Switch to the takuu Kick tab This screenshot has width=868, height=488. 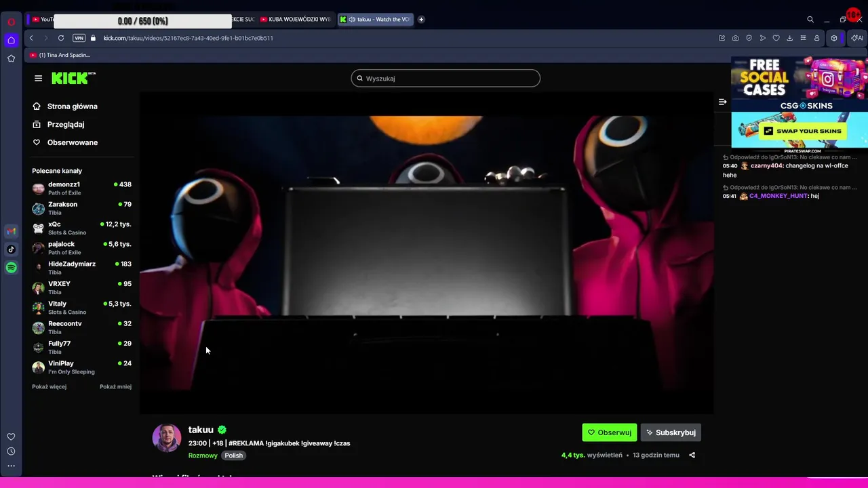click(375, 20)
